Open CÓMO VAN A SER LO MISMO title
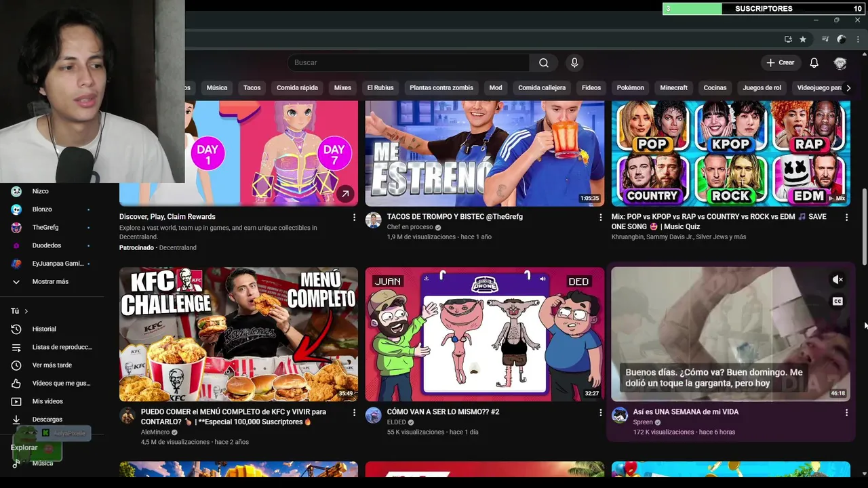The width and height of the screenshot is (868, 488). point(443,412)
